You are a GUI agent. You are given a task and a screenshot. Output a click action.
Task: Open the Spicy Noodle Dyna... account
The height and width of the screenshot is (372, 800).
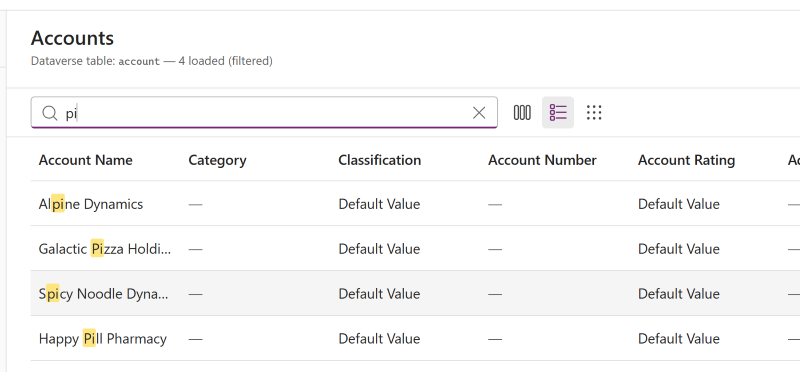point(104,294)
